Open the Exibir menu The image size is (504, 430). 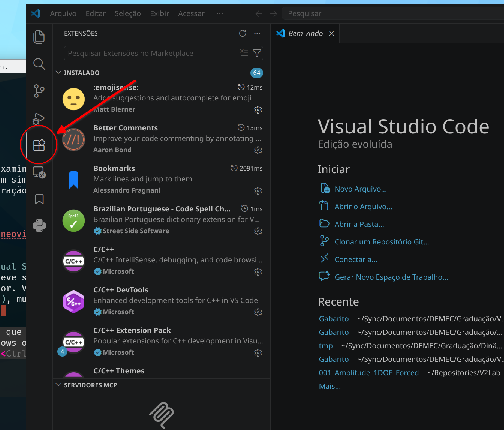(160, 14)
